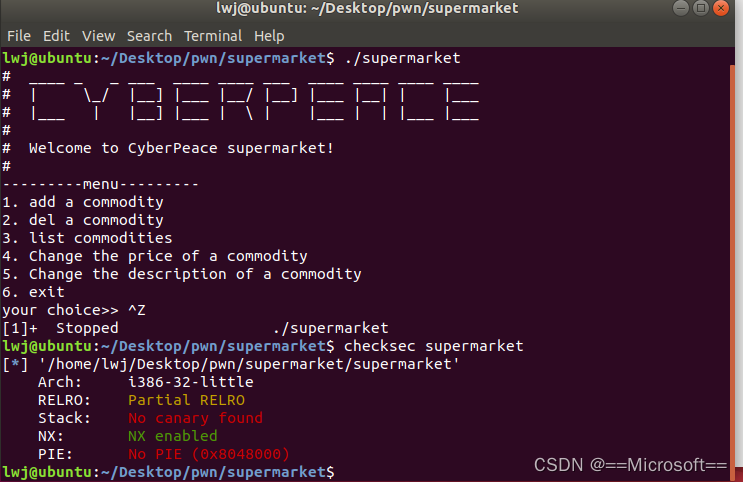Screen dimensions: 743x482
Task: Click the 'your choice>> ^Z' line
Action: point(74,310)
